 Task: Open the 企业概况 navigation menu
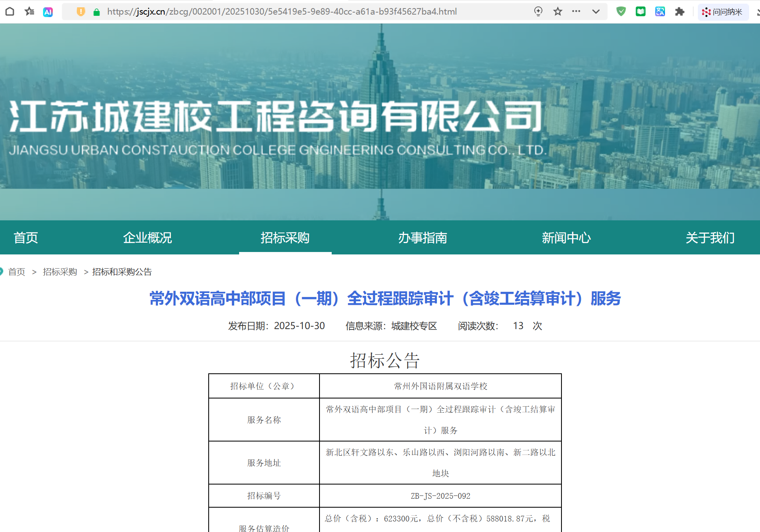pos(147,237)
